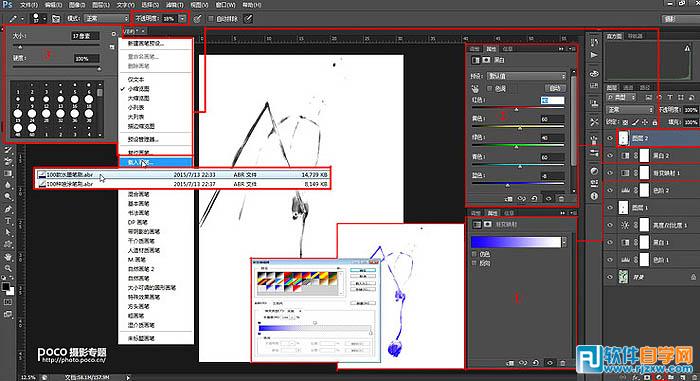The image size is (700, 381).
Task: Open the 滤镜 menu in menu bar
Action: click(175, 5)
